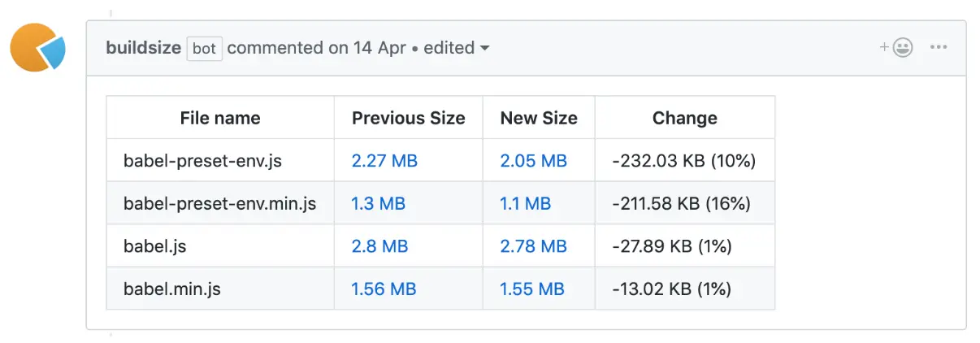Select the babel-preset-env.js file name cell

[x=202, y=161]
